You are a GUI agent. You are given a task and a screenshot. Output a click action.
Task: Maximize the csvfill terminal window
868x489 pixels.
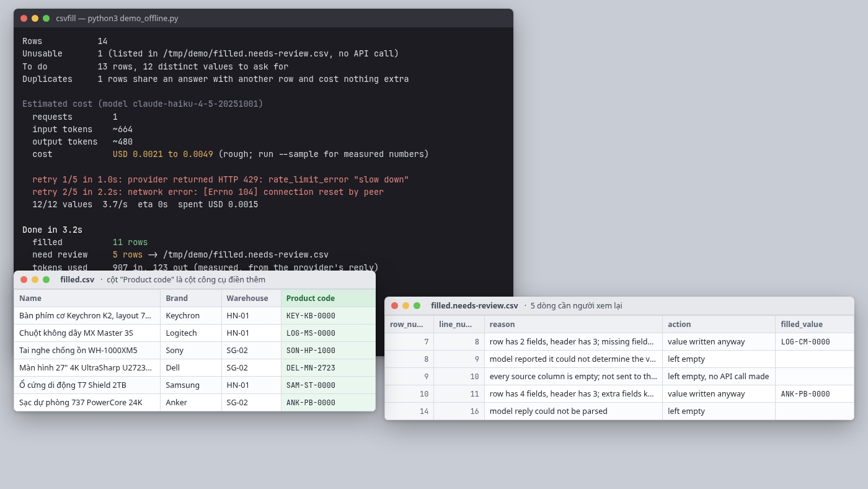point(46,19)
